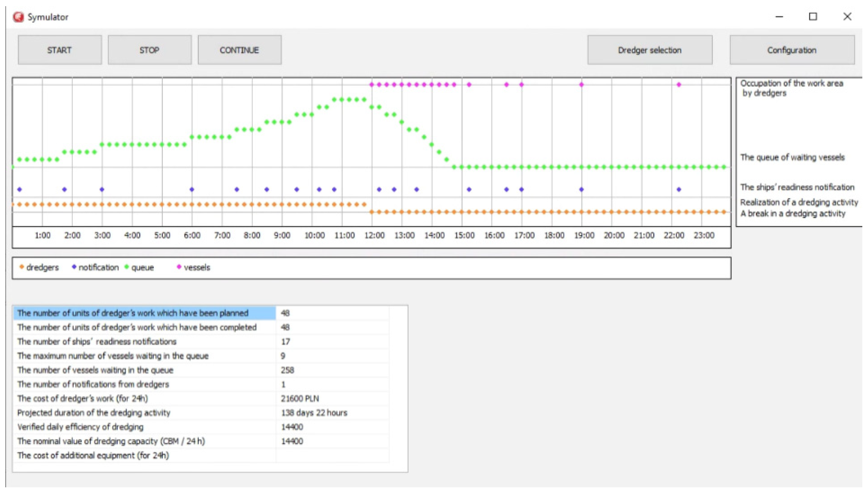868x493 pixels.
Task: Select 'Projected duration of the dredging activity' row
Action: (201, 413)
